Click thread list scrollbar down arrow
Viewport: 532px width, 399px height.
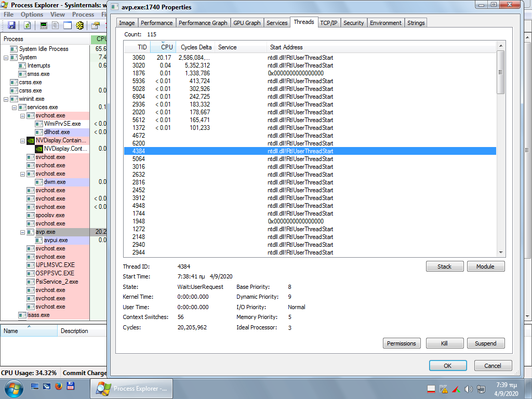coord(501,252)
